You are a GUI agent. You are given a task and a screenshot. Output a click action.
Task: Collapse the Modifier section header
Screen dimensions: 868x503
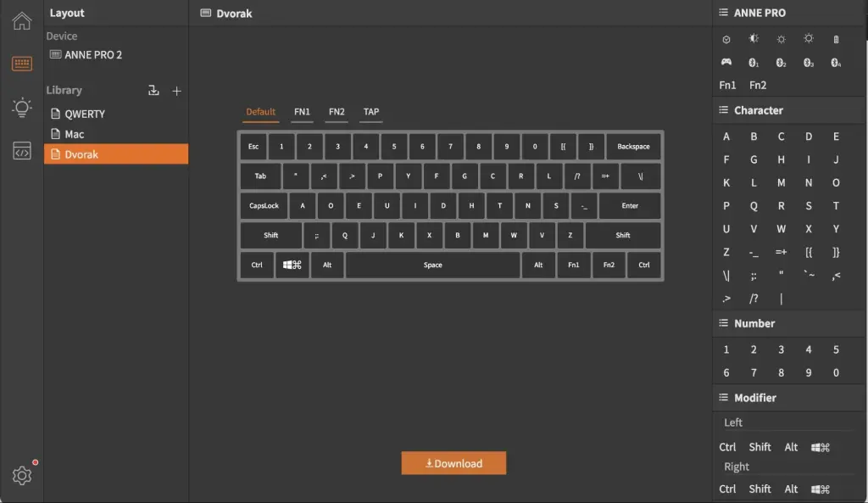(789, 398)
